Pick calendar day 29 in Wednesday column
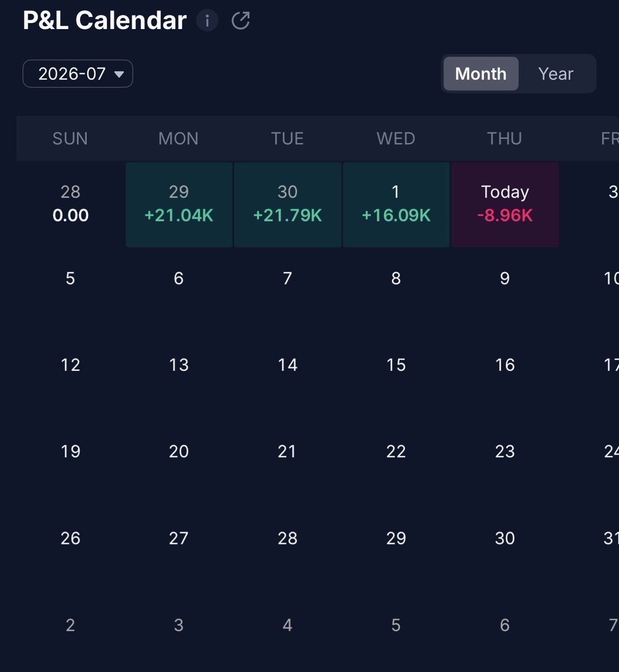This screenshot has height=672, width=619. [396, 538]
